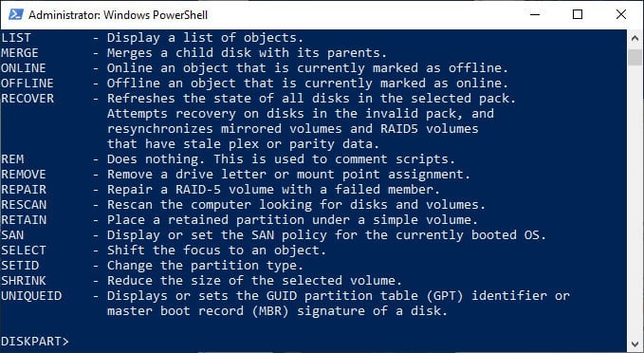Click the RESCAN command word

point(24,204)
